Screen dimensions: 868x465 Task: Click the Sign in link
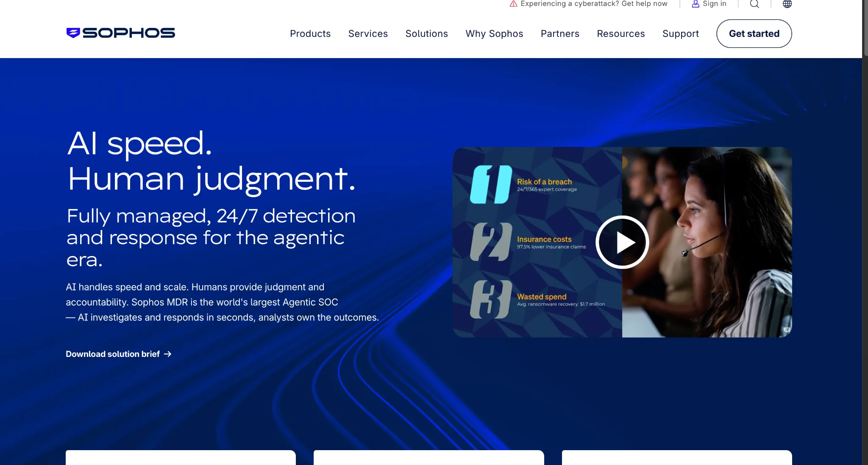click(714, 4)
